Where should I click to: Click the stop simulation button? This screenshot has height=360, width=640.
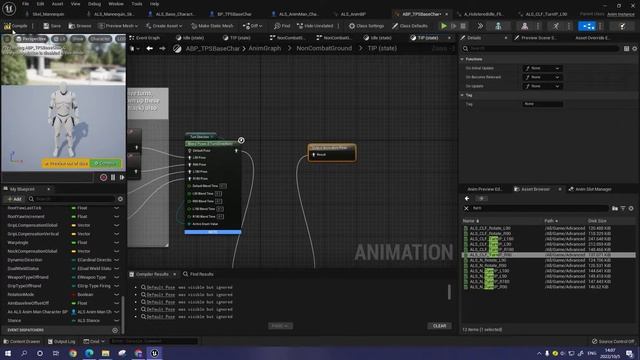463,26
